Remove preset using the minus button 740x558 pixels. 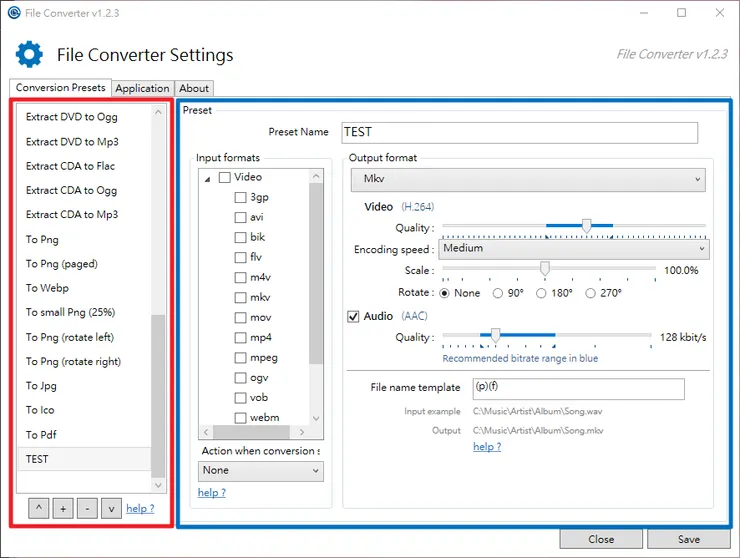87,509
